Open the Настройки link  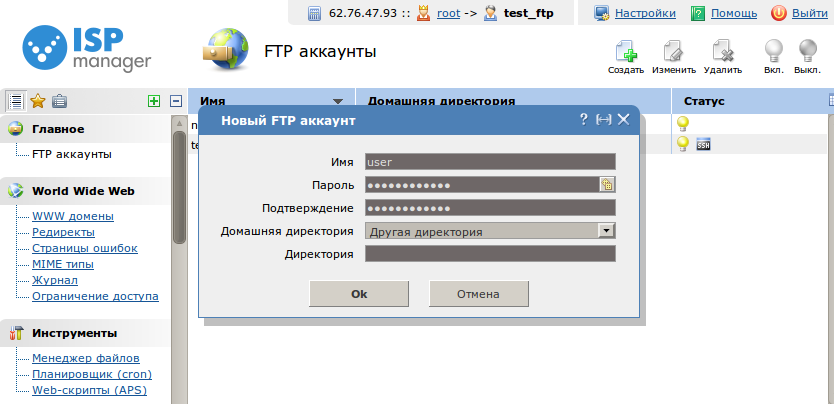coord(645,13)
